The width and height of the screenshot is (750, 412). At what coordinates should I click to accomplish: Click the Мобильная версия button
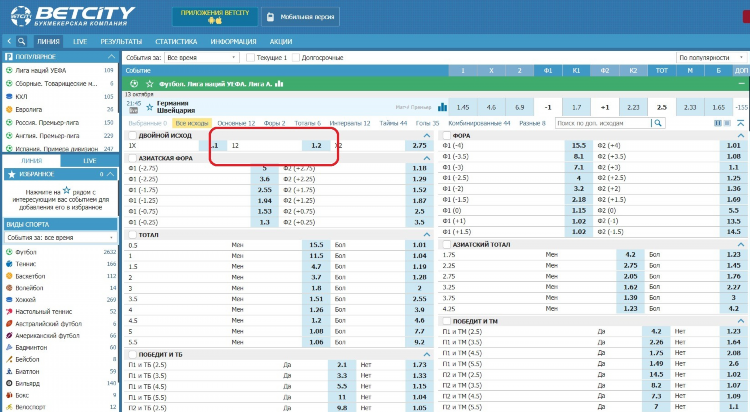tap(300, 17)
